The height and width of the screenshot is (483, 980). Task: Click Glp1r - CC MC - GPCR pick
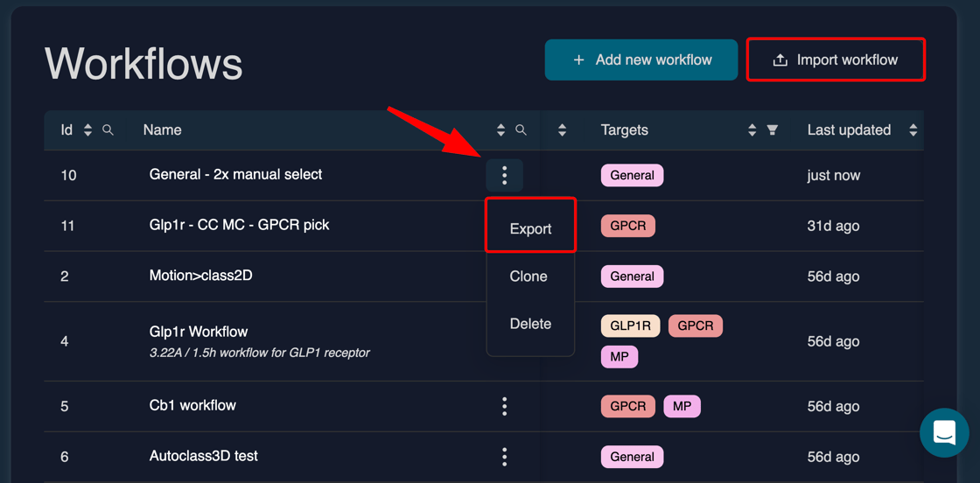pyautogui.click(x=240, y=225)
